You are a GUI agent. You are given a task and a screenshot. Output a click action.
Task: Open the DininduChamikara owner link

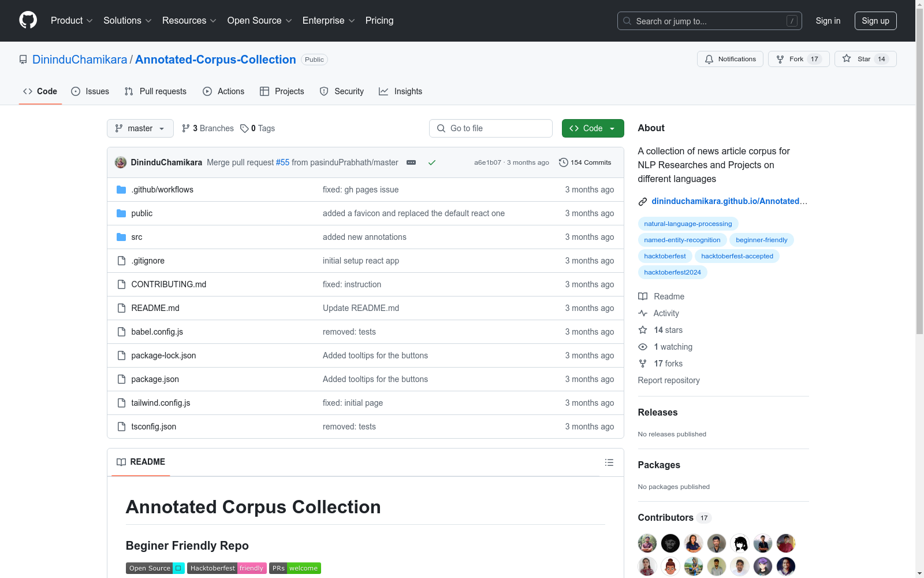click(x=80, y=60)
